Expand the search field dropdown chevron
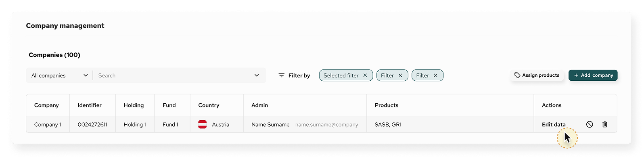Viewport: 644px width, 159px height. (257, 75)
